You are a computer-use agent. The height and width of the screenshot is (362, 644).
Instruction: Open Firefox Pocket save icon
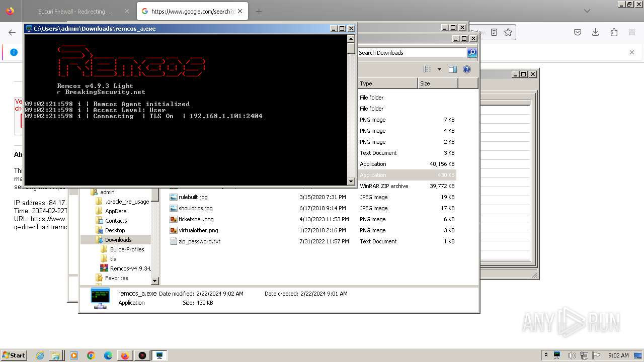[x=578, y=32]
